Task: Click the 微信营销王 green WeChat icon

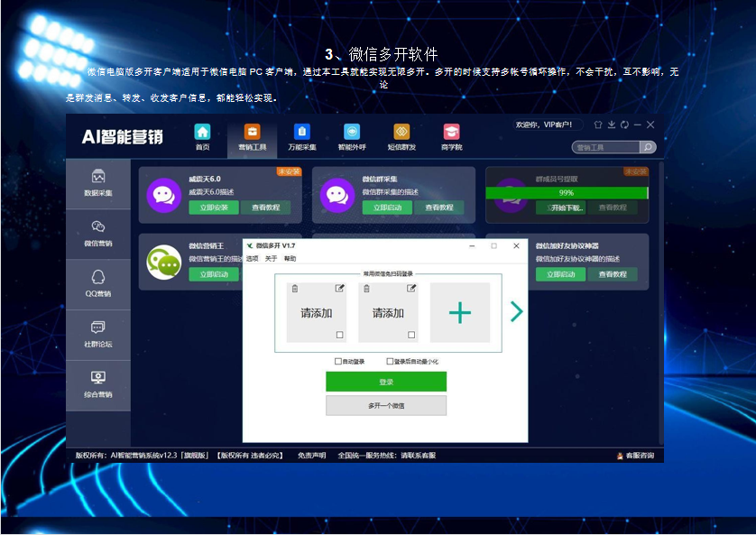Action: point(164,263)
